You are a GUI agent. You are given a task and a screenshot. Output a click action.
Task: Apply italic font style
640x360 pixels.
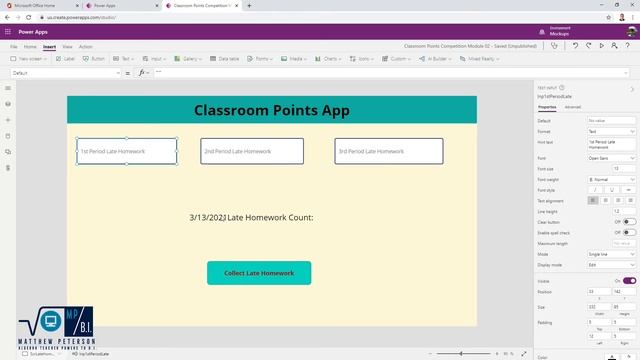[595, 190]
